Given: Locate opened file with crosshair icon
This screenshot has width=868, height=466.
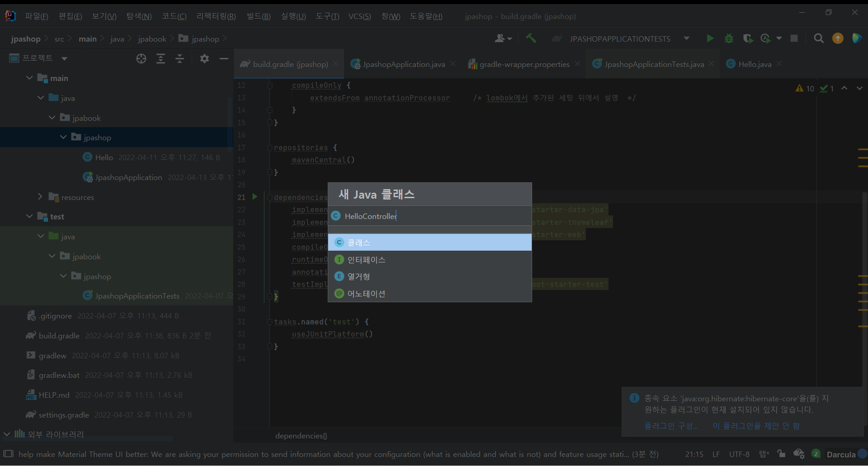Looking at the screenshot, I should point(141,58).
